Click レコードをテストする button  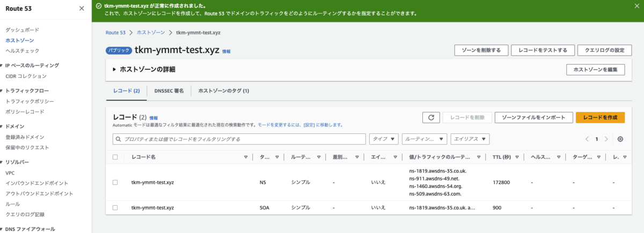tap(542, 50)
